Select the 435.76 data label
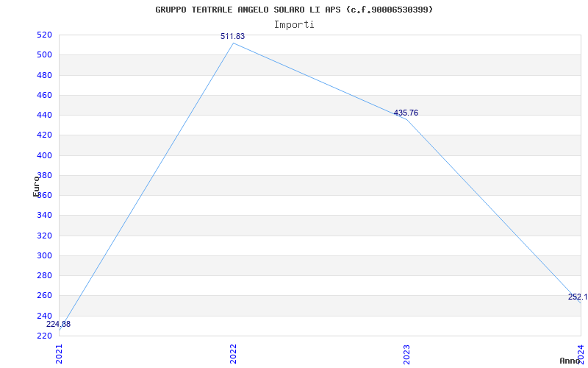Viewport: 588px width, 368px height. pos(406,113)
